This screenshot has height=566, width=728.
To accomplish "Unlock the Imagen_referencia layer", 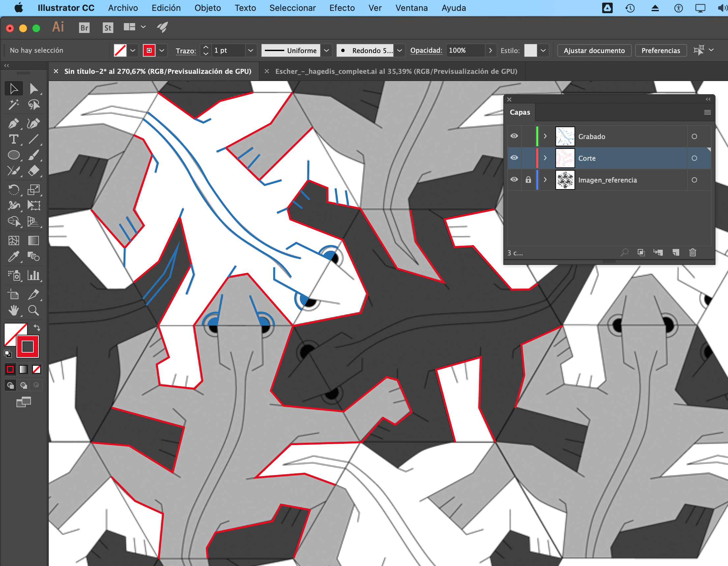I will coord(528,180).
